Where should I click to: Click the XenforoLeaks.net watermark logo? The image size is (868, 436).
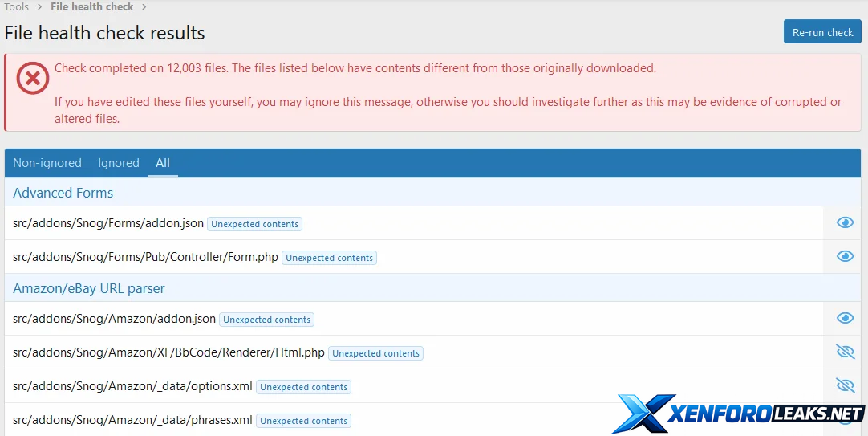tap(738, 414)
